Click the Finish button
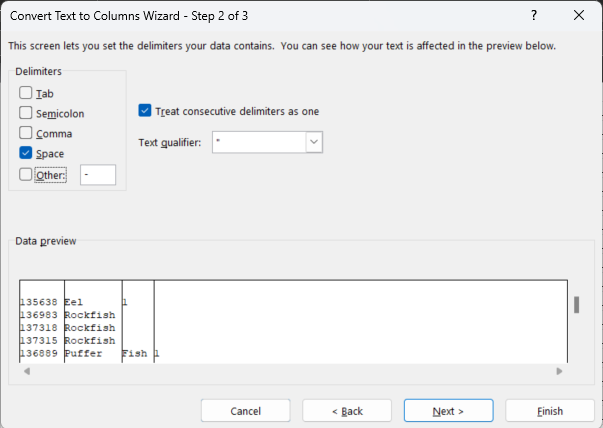This screenshot has width=603, height=428. pyautogui.click(x=550, y=411)
